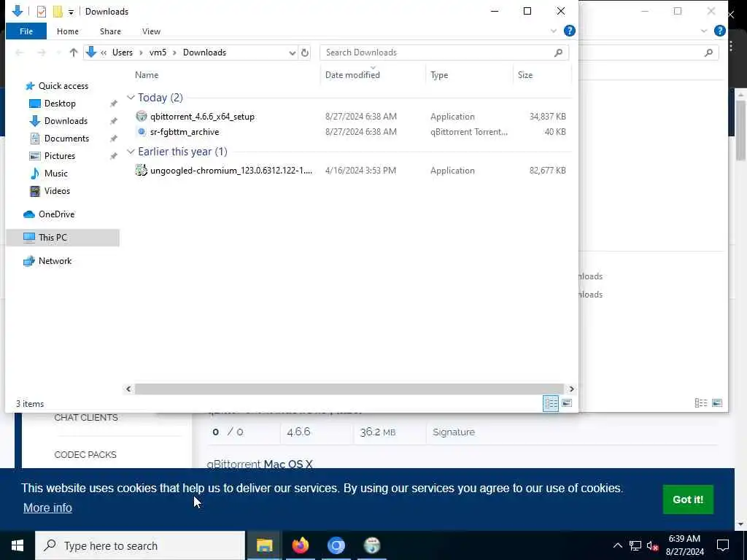Open Documents in the navigation pane

(66, 139)
